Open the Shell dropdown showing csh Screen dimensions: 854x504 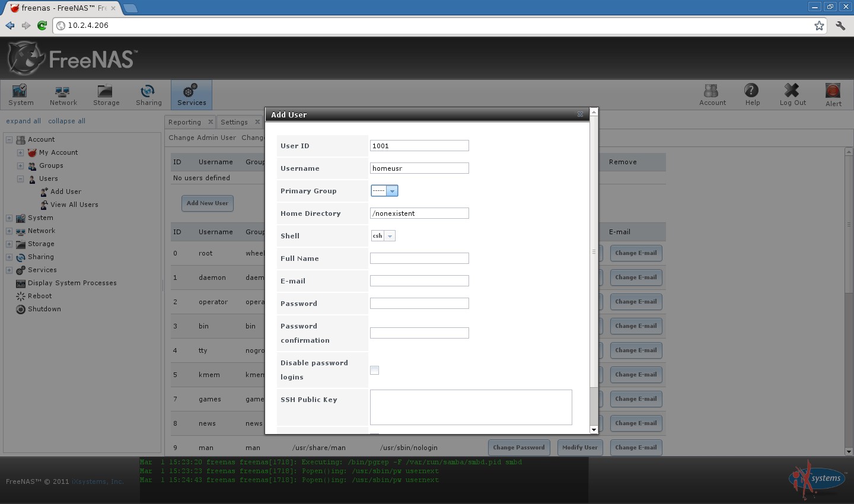pos(390,235)
